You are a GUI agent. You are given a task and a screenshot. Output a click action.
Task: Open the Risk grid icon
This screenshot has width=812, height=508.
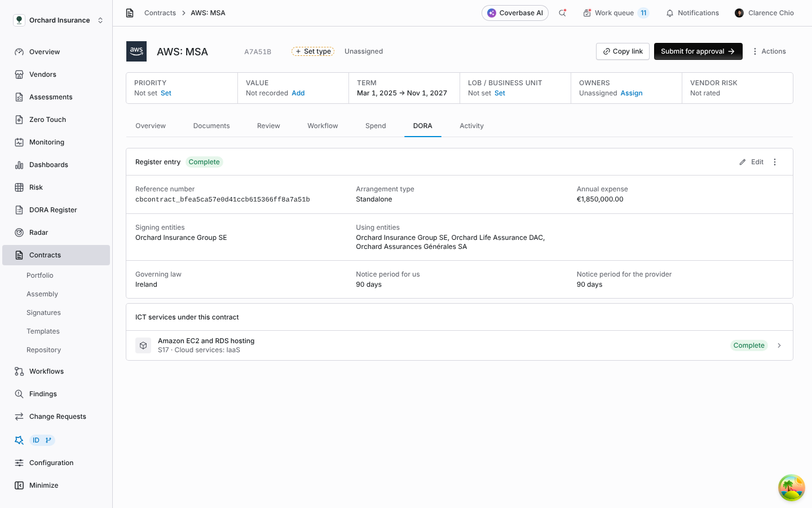(x=19, y=187)
